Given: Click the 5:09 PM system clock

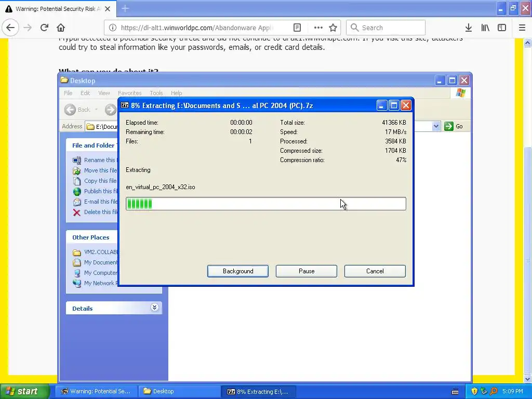Looking at the screenshot, I should [512, 391].
